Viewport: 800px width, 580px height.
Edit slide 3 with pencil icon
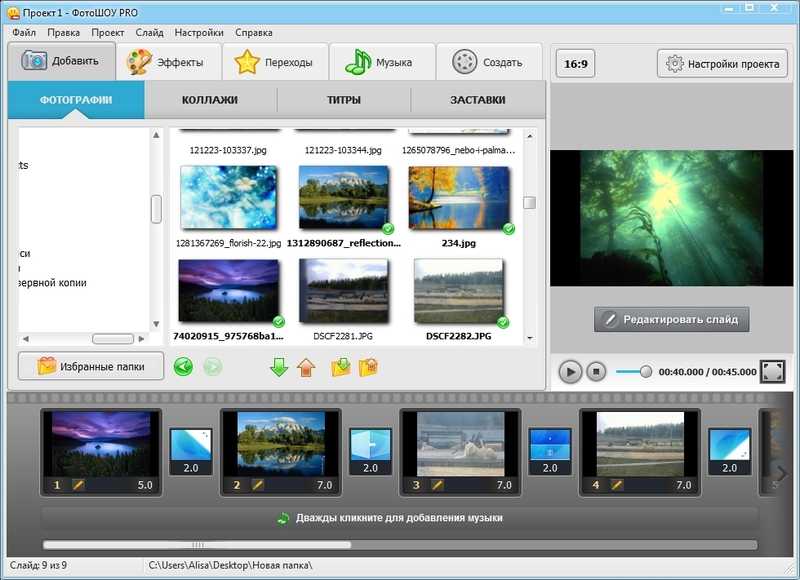pyautogui.click(x=437, y=485)
